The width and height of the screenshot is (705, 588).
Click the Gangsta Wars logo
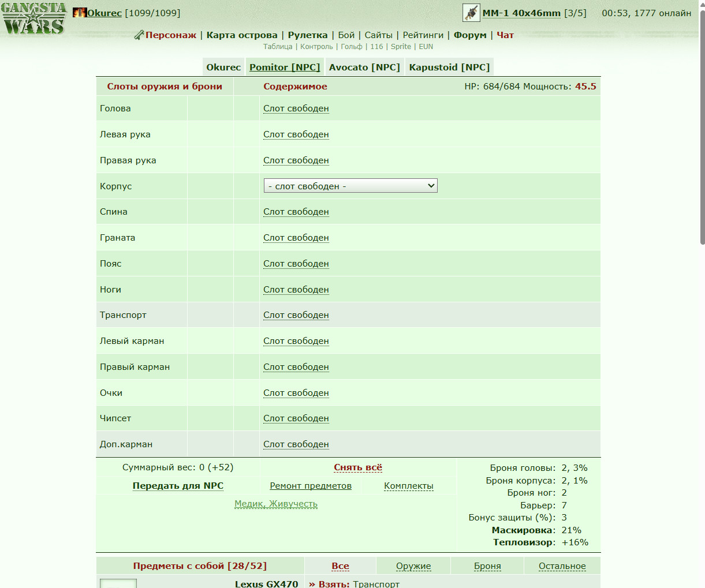coord(33,18)
